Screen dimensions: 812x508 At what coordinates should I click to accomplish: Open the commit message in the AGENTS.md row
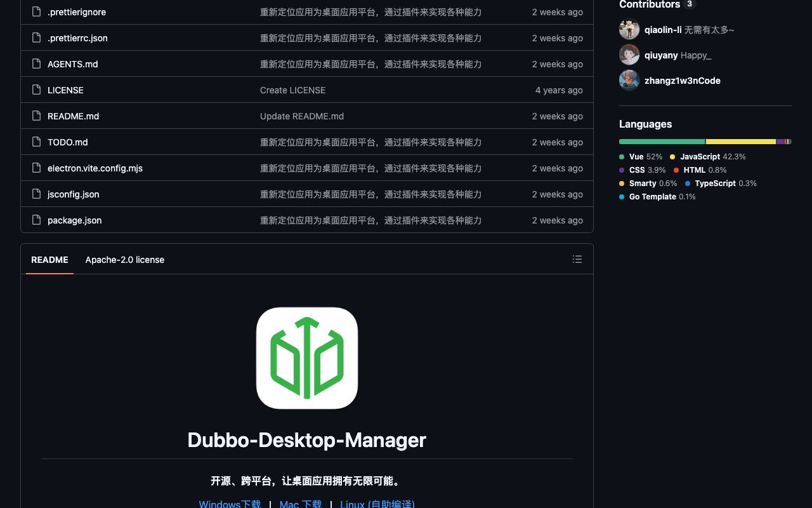coord(370,64)
